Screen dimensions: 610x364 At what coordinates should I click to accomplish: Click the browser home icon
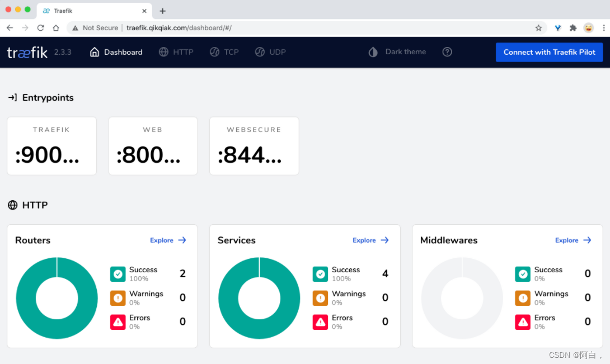coord(56,27)
